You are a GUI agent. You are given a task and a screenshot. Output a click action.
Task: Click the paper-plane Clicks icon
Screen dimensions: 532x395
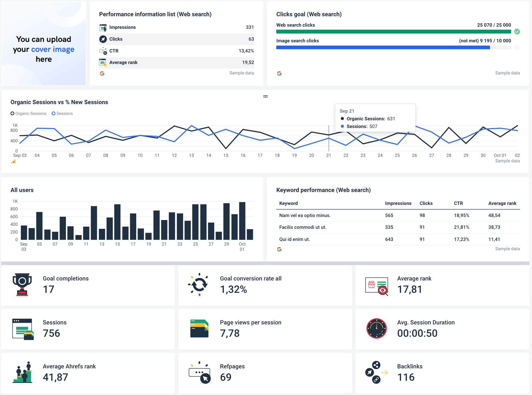pyautogui.click(x=103, y=39)
